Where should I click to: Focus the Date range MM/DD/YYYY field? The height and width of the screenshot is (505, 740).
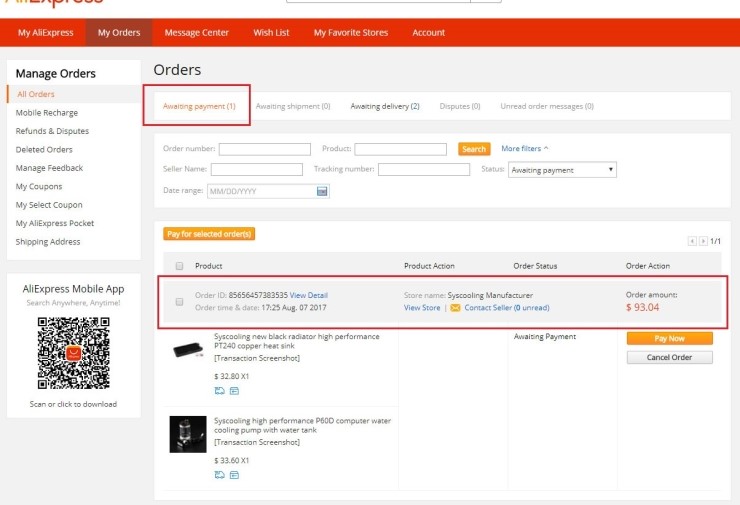269,191
